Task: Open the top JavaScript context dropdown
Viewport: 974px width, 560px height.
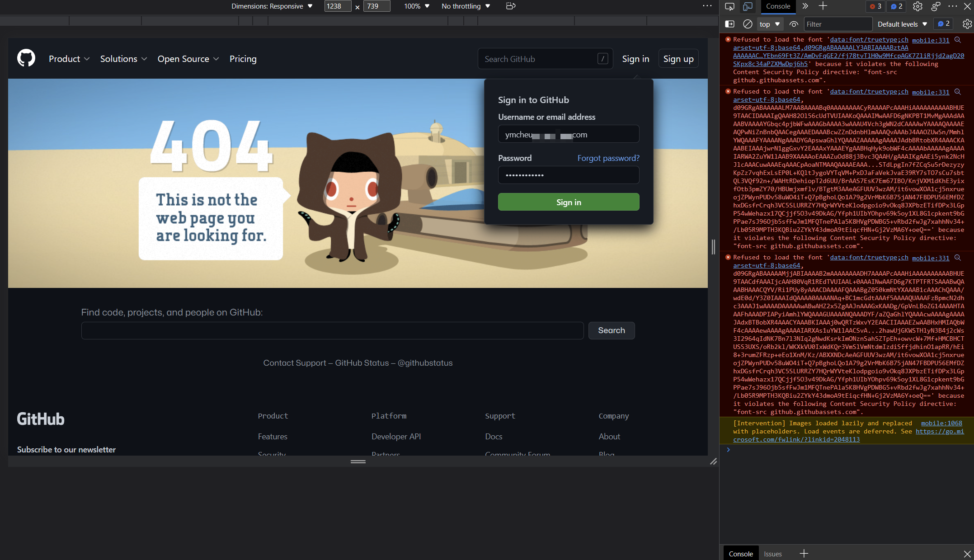Action: [x=770, y=24]
